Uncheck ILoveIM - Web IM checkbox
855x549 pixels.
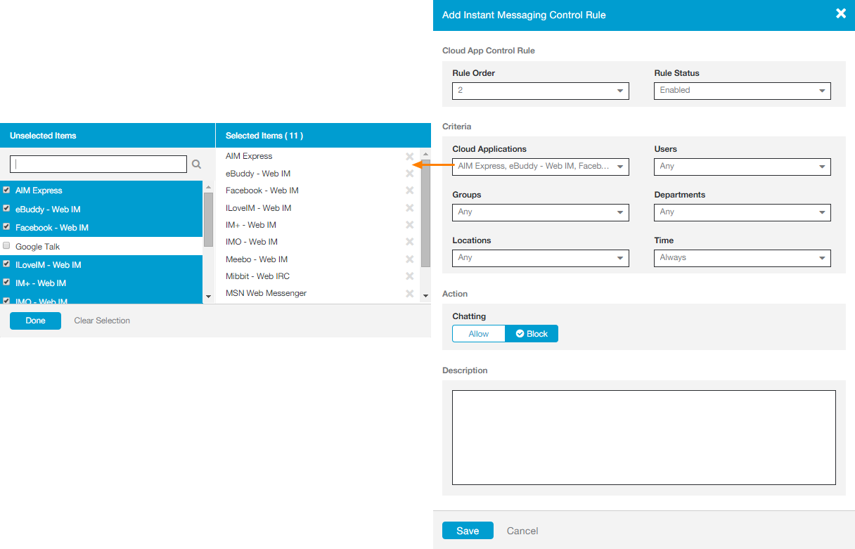(7, 265)
